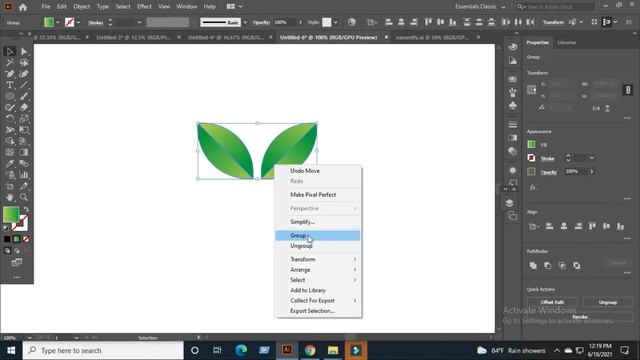Open fill color dropdown in the control bar

click(x=58, y=22)
